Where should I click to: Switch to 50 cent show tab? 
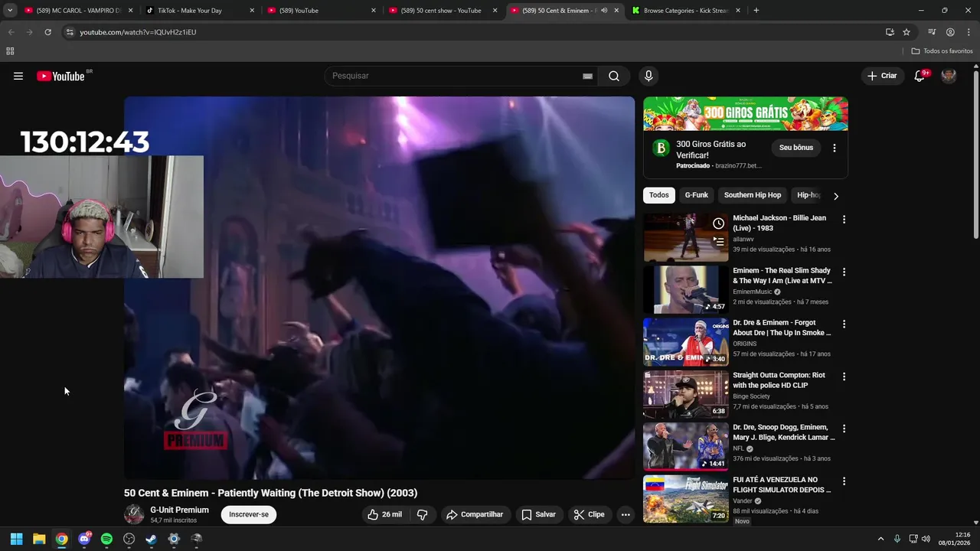(x=443, y=11)
